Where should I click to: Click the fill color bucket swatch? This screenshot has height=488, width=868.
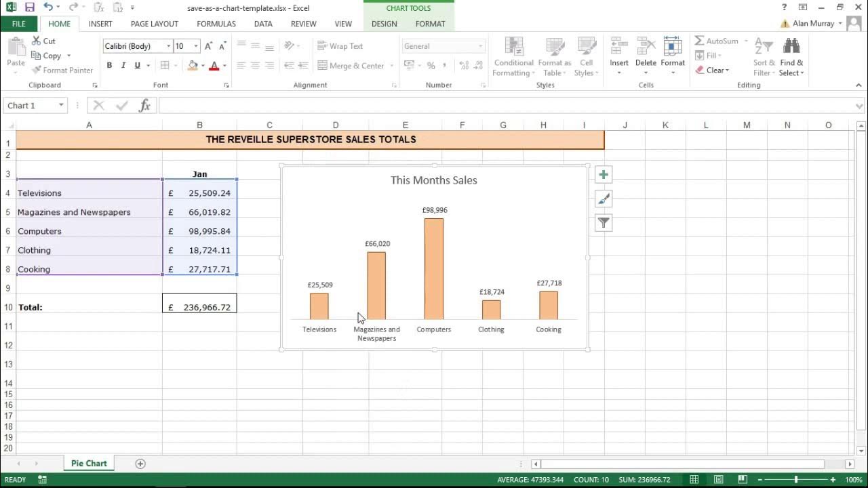click(x=193, y=66)
